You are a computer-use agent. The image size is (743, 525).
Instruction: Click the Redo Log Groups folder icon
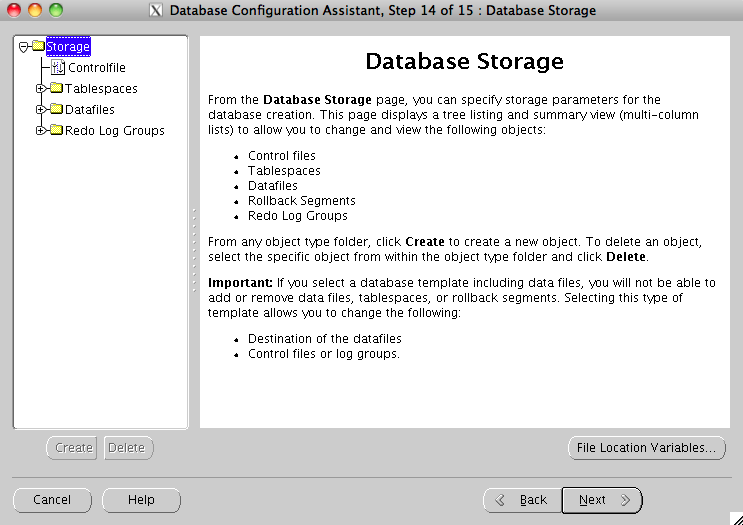[x=56, y=131]
